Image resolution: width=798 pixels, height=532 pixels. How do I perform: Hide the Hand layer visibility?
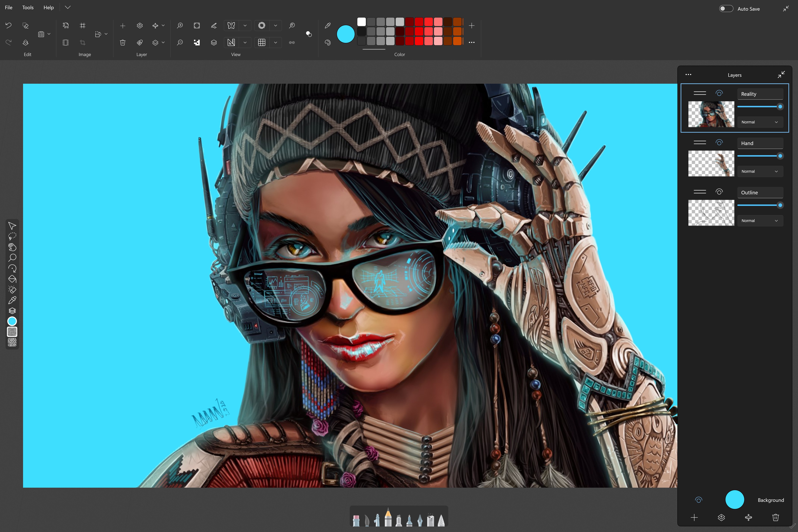tap(719, 143)
